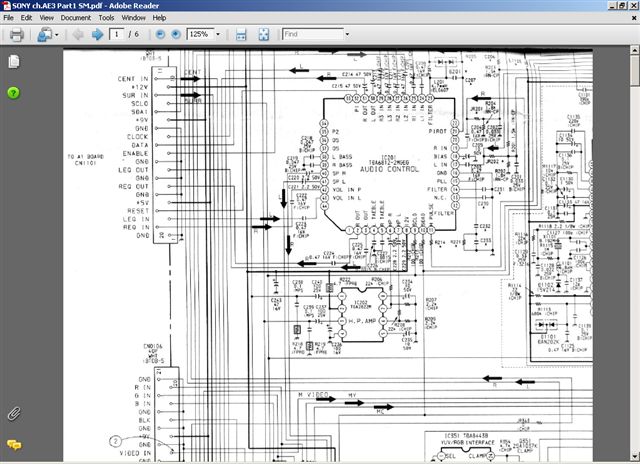640x464 pixels.
Task: Click the fit-to-page full view icon
Action: 264,35
